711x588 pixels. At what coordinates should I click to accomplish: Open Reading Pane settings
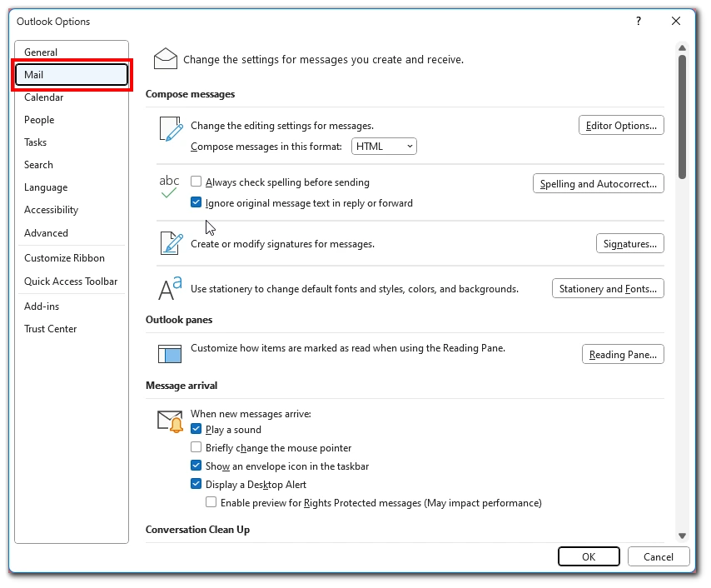pos(623,354)
